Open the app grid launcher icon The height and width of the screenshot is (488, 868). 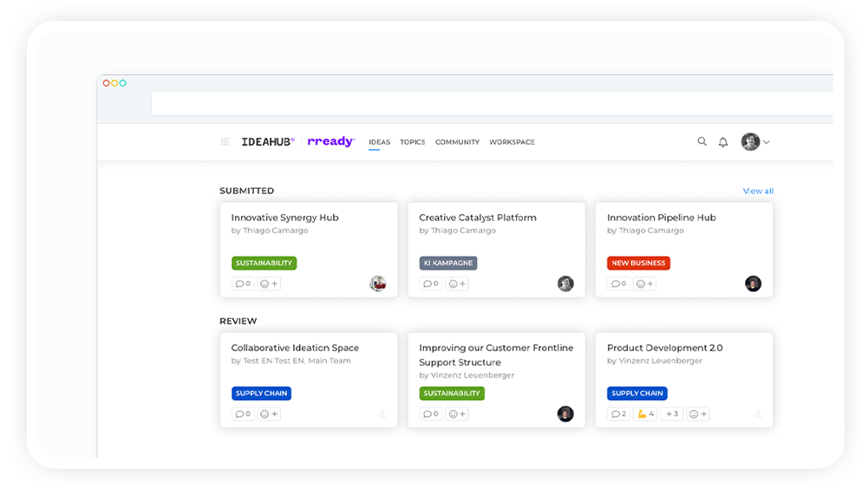point(225,141)
